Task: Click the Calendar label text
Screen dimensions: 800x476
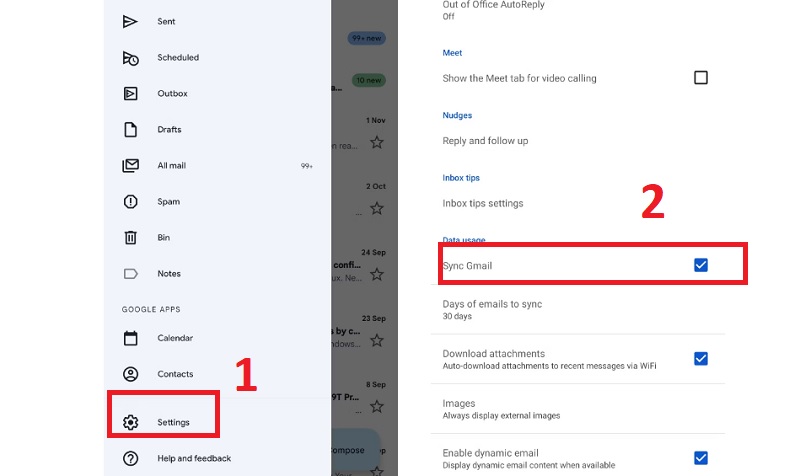Action: pyautogui.click(x=175, y=338)
